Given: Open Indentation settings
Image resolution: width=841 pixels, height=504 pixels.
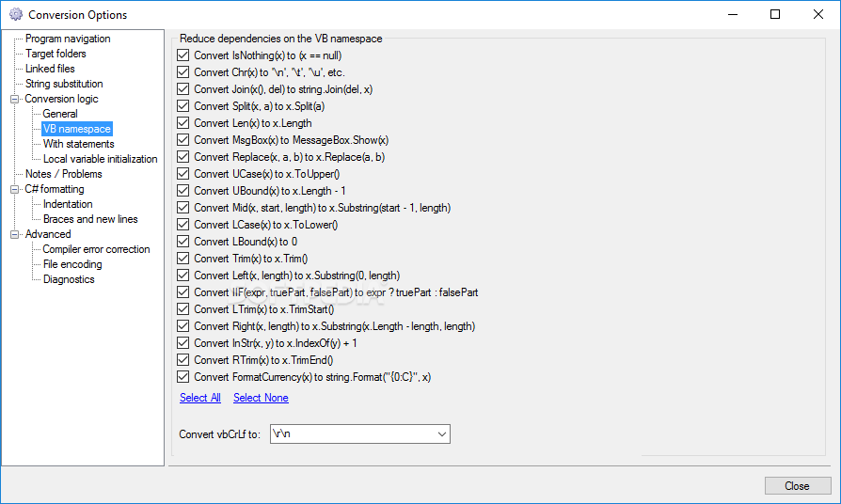Looking at the screenshot, I should tap(68, 204).
